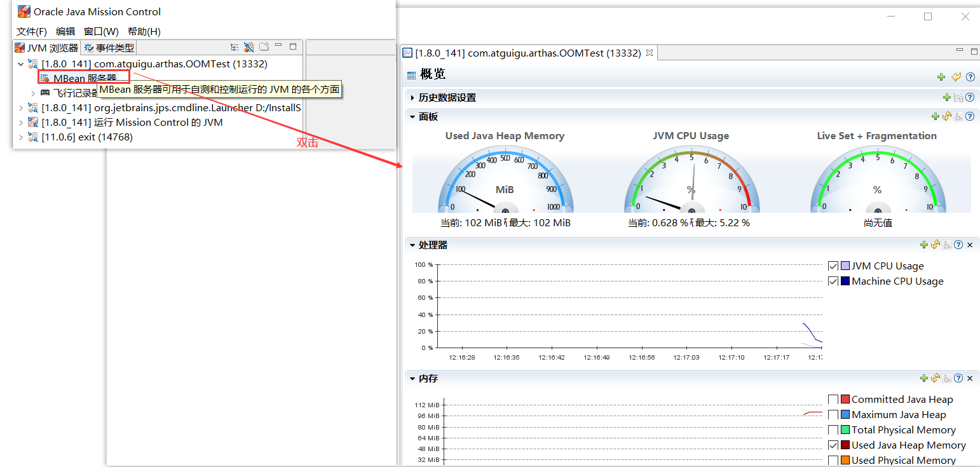Screen dimensions: 980x467
Task: Click the yellow reset-to-default arrow icon in 概览 header
Action: tap(956, 77)
